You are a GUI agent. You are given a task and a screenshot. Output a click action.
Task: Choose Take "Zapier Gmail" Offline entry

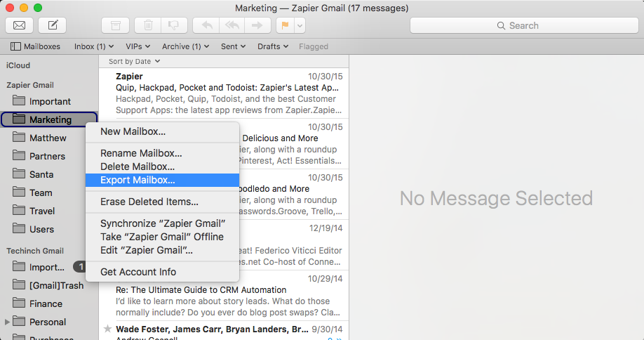click(x=162, y=237)
